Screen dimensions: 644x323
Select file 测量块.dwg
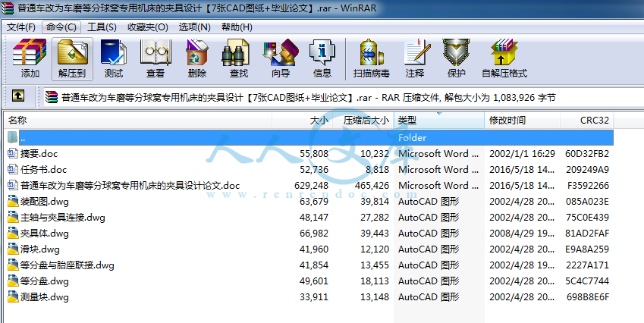pos(44,297)
